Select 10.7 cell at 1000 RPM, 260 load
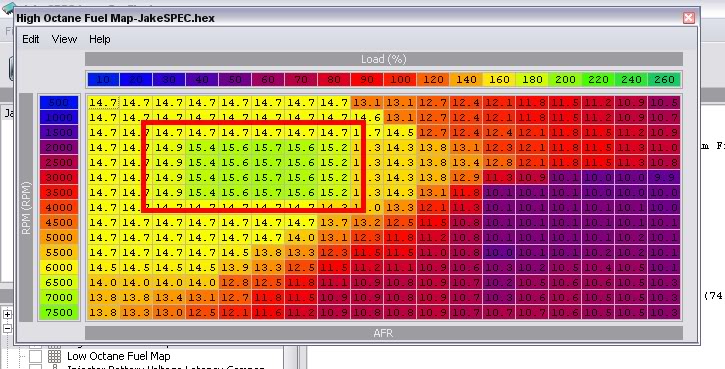725x369 pixels. tap(664, 117)
